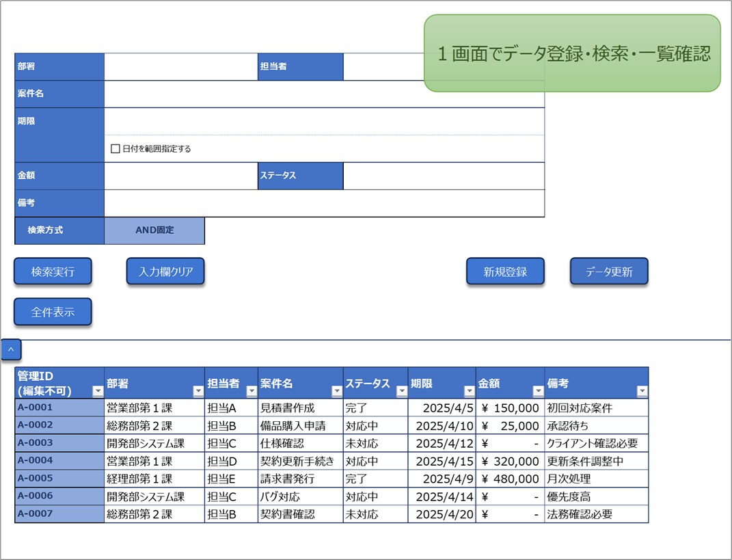Click the AND固定 search mode cell
The image size is (732, 560).
[154, 230]
